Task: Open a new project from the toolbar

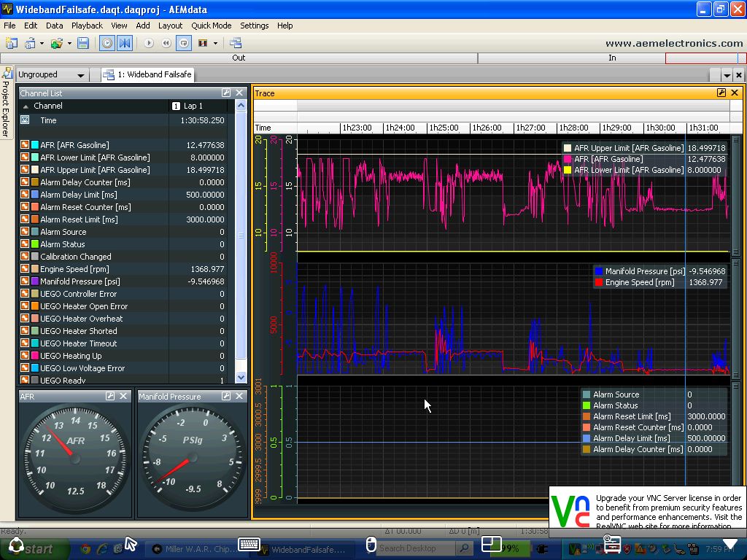Action: [x=11, y=44]
